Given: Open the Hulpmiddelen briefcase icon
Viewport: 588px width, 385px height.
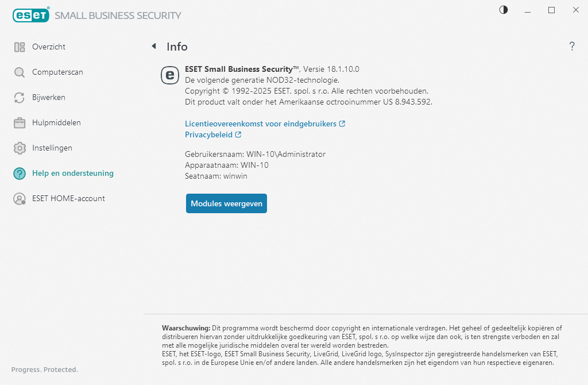Looking at the screenshot, I should (20, 123).
